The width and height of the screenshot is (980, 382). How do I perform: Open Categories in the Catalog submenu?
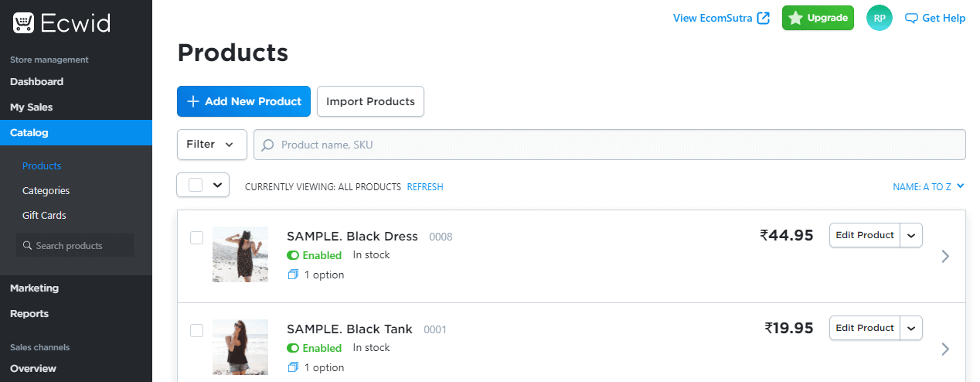[46, 190]
